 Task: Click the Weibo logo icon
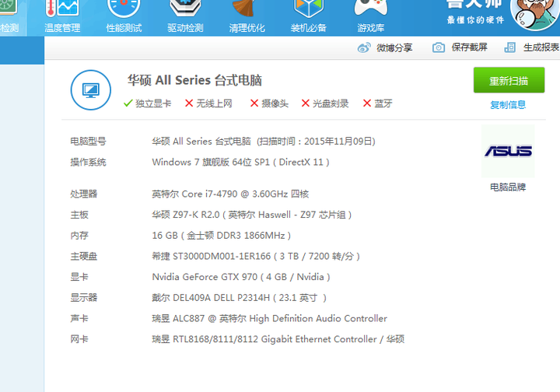pyautogui.click(x=364, y=47)
